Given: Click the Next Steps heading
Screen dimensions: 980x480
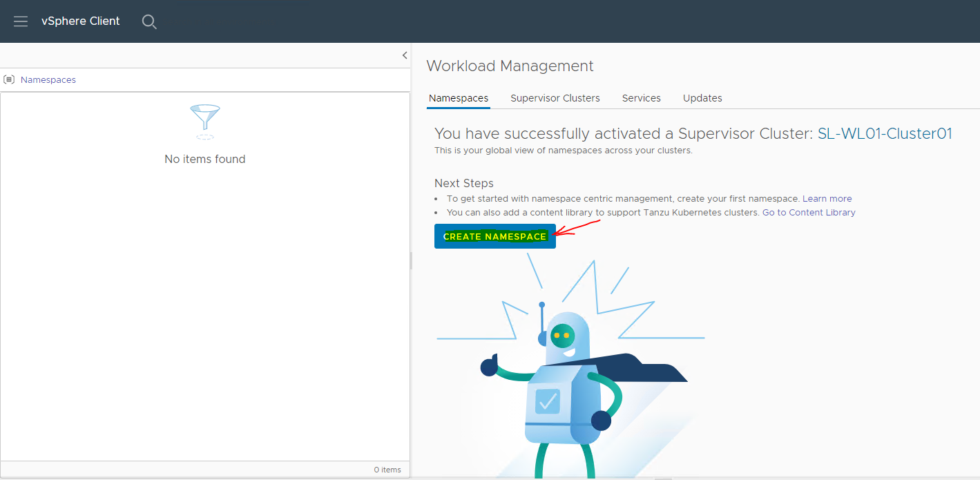Looking at the screenshot, I should click(464, 183).
